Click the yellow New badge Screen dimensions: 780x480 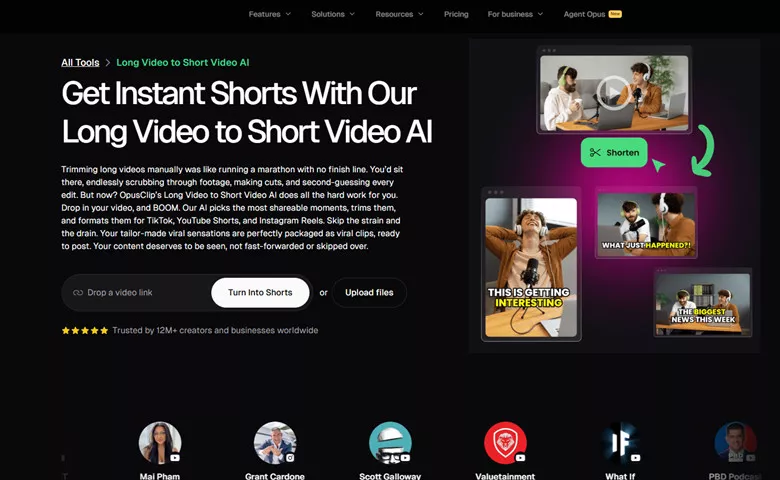pyautogui.click(x=615, y=14)
